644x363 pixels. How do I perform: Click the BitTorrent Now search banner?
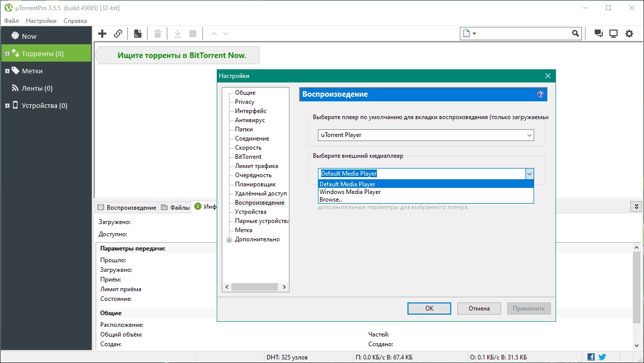(178, 55)
